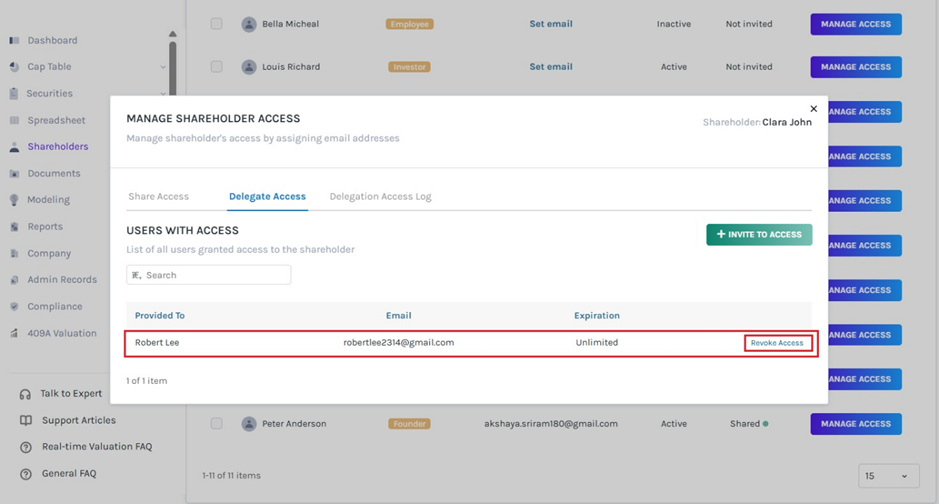The height and width of the screenshot is (504, 939).
Task: Select Louis Richard's row checkbox
Action: click(216, 66)
